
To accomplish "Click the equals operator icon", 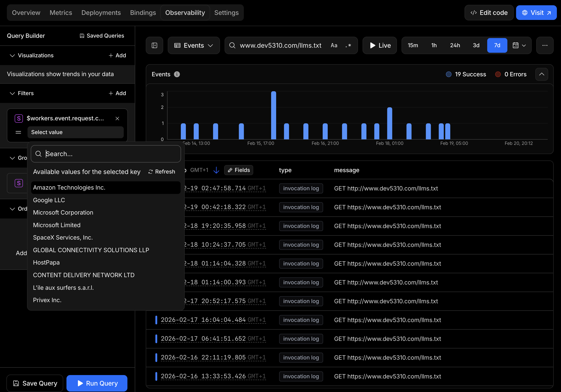I will point(18,132).
